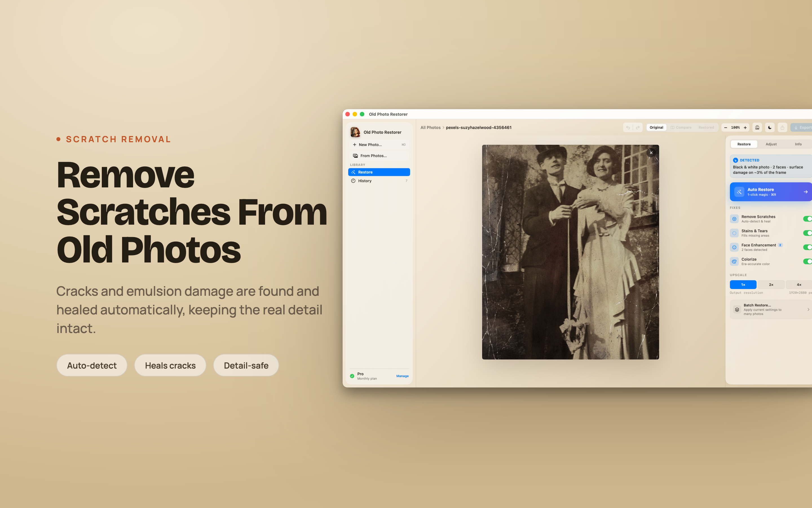Click the Compare view label
Viewport: 812px width, 508px height.
coord(683,128)
